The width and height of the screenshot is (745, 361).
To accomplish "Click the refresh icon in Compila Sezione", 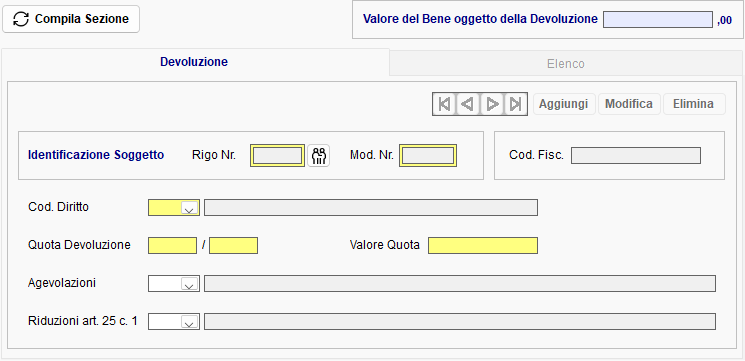I will [20, 19].
